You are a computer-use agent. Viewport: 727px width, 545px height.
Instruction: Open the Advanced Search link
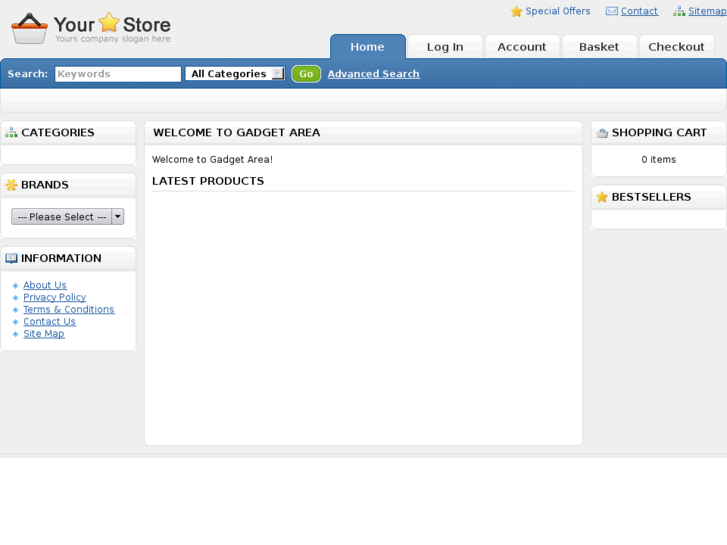pyautogui.click(x=374, y=74)
